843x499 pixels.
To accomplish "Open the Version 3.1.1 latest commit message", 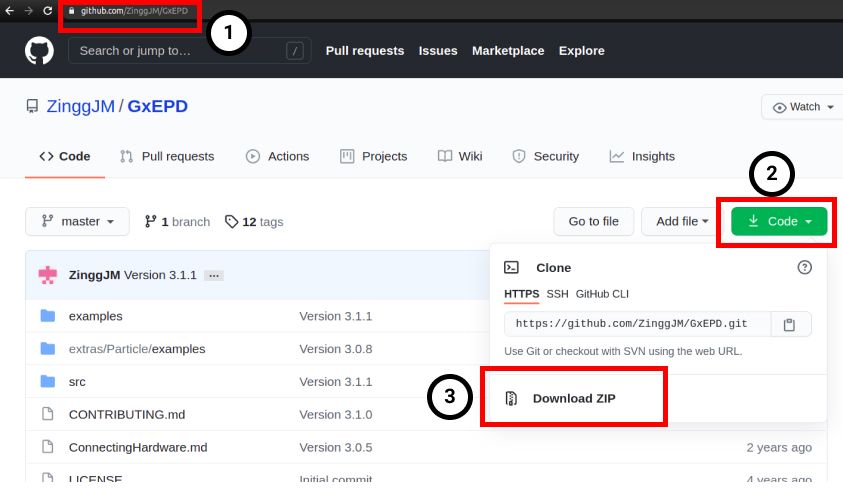I will point(160,275).
